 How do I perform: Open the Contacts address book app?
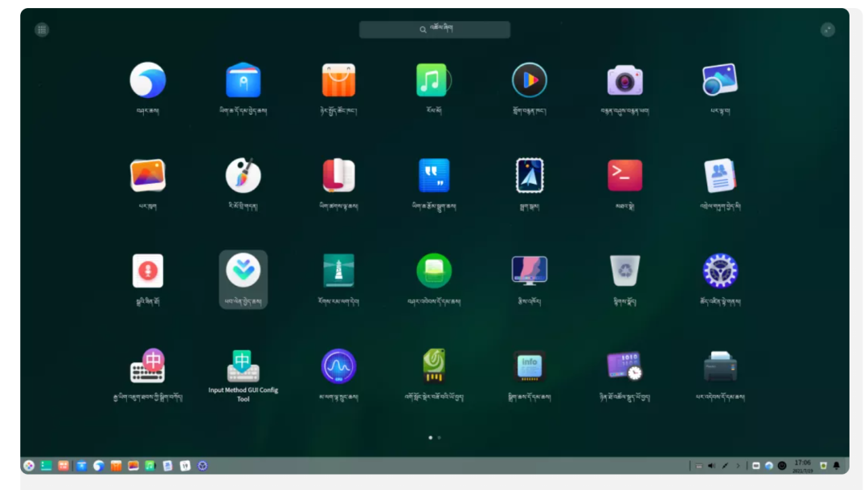click(x=719, y=175)
